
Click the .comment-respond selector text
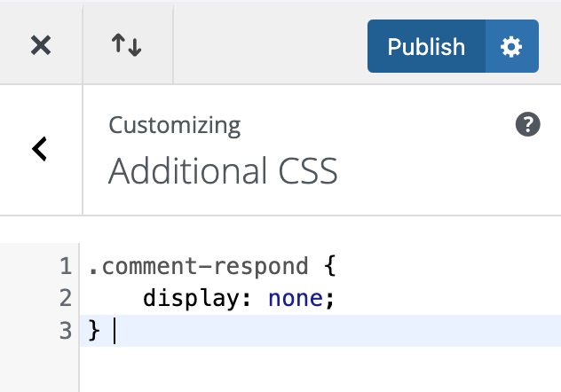(x=198, y=266)
